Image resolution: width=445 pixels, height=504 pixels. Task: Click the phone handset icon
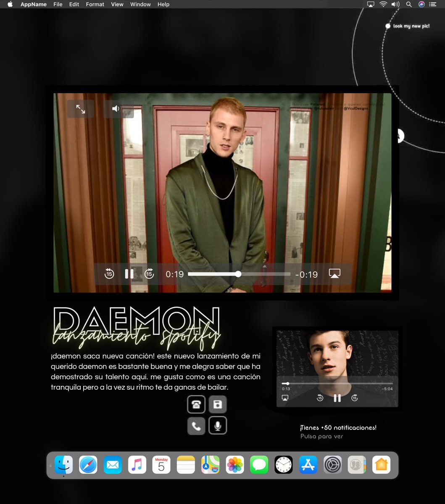(196, 426)
